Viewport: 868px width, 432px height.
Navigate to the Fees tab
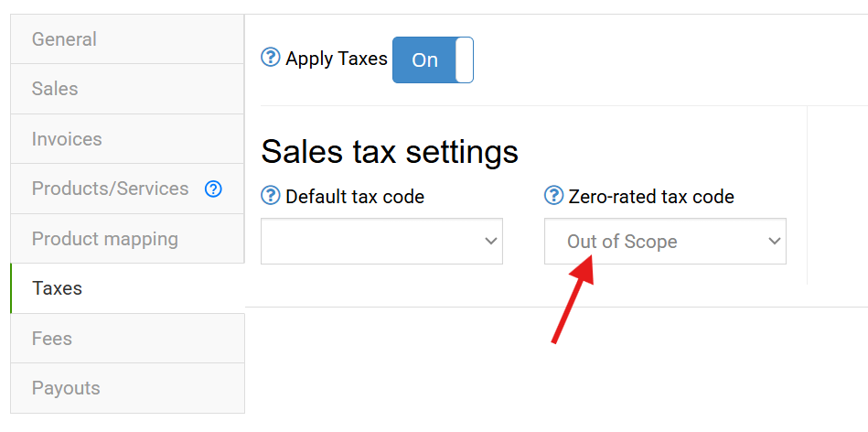pyautogui.click(x=51, y=339)
